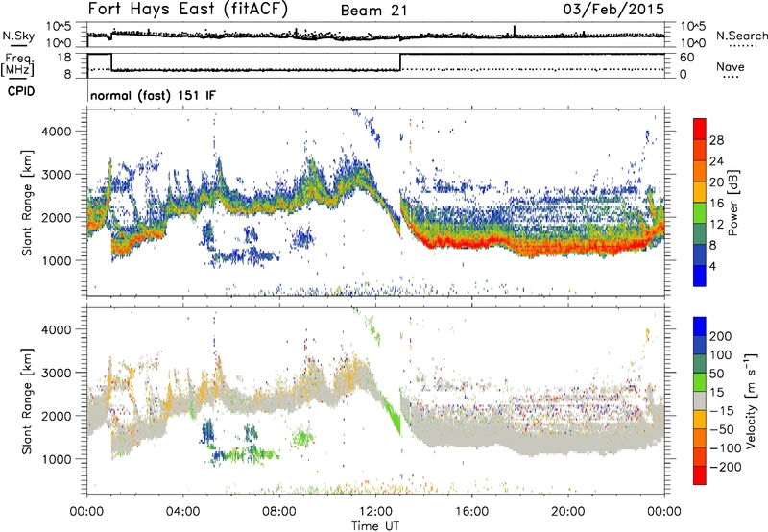Click the 'Freq. [MHz]' axis label
Viewport: 768px width, 532px height.
click(17, 65)
